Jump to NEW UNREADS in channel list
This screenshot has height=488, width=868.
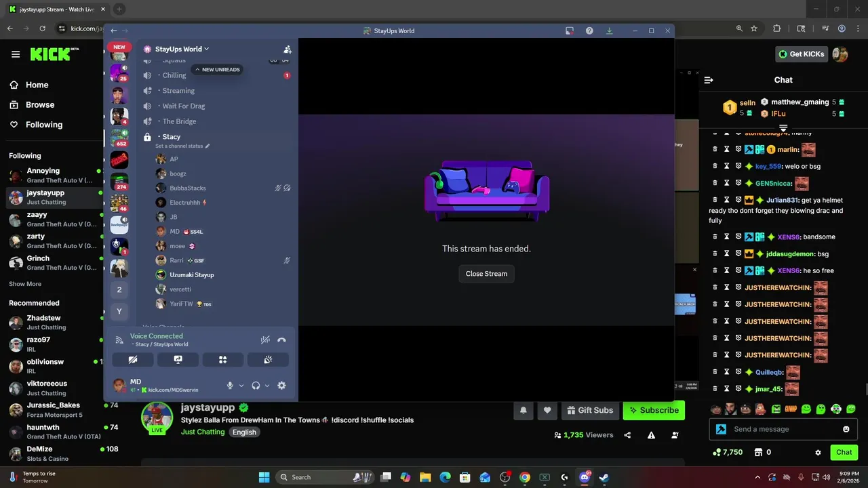217,69
